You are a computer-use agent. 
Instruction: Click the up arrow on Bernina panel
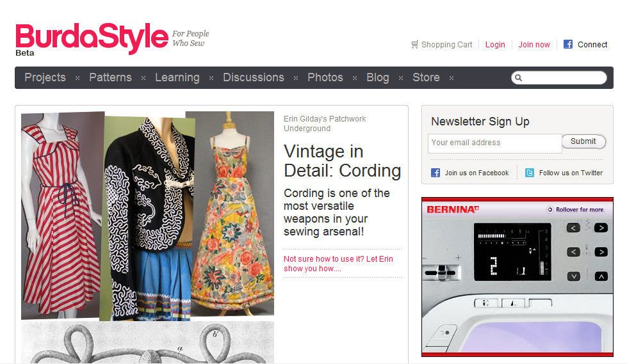(601, 276)
